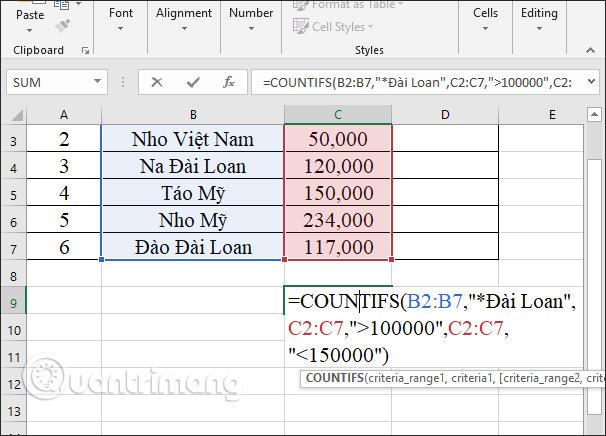Open the Number group menu
606x436 pixels.
coord(251,19)
